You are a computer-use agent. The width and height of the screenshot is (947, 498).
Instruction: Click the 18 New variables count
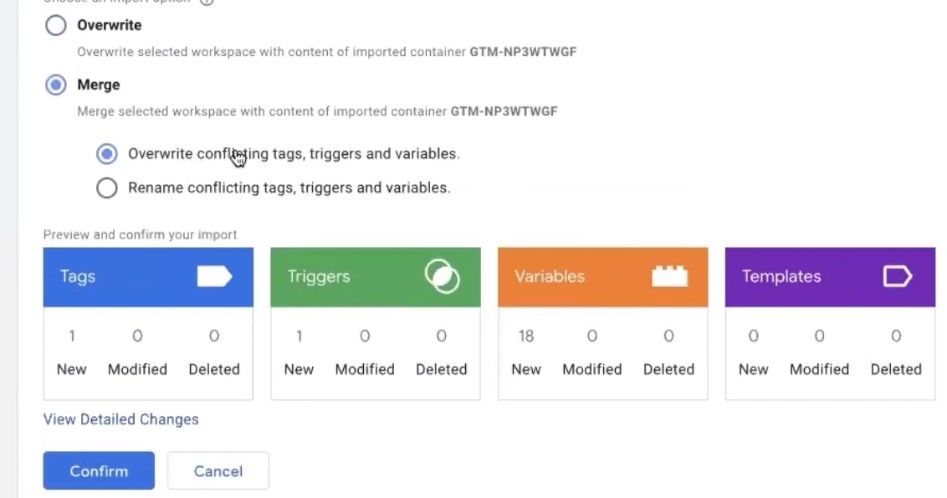coord(526,337)
